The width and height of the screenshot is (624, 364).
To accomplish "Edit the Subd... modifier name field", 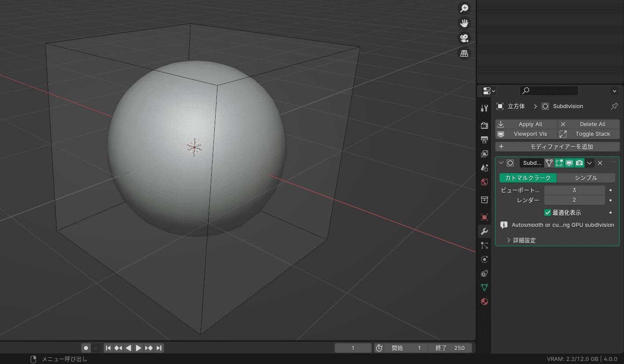I will (x=532, y=163).
